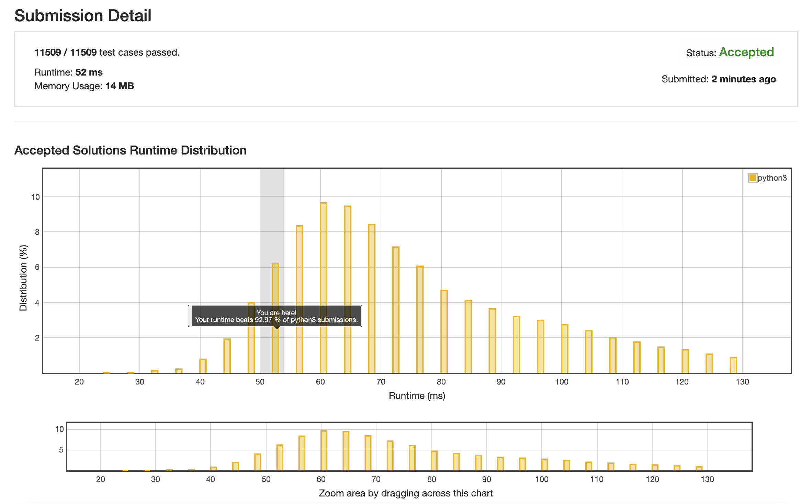Click the bar near 44 ms runtime
This screenshot has width=812, height=504.
[227, 355]
